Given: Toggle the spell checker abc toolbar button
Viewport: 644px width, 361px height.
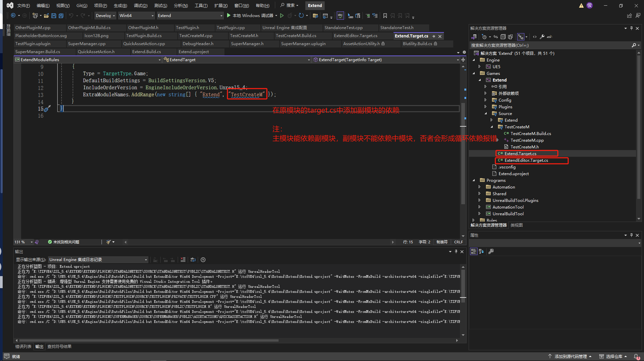Looking at the screenshot, I should [x=340, y=16].
